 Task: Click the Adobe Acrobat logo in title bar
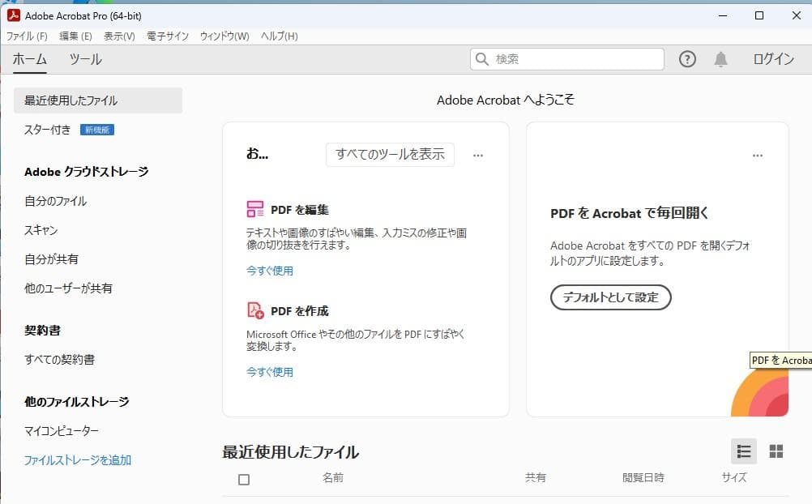pyautogui.click(x=12, y=15)
